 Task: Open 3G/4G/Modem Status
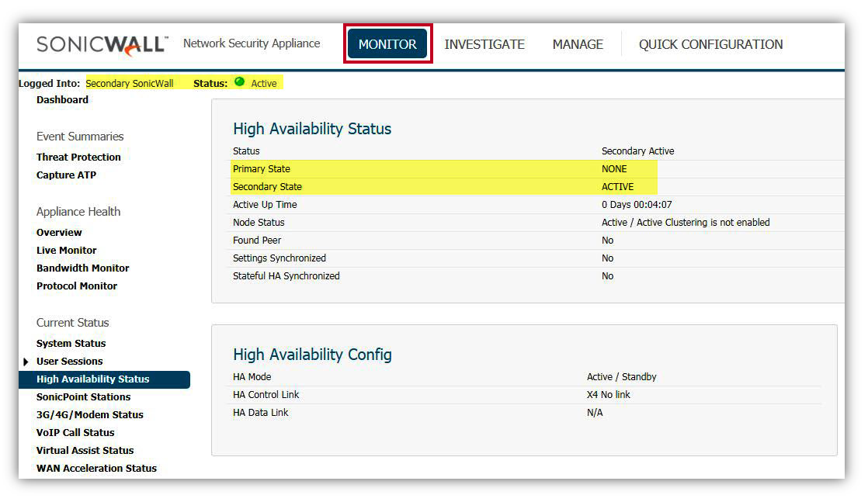click(x=90, y=414)
